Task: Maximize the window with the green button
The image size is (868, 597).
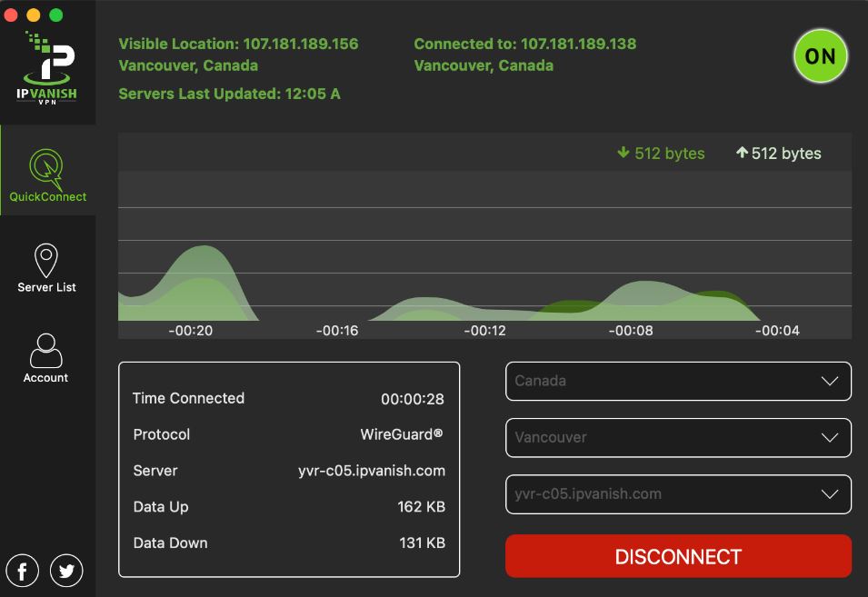Action: pyautogui.click(x=56, y=15)
